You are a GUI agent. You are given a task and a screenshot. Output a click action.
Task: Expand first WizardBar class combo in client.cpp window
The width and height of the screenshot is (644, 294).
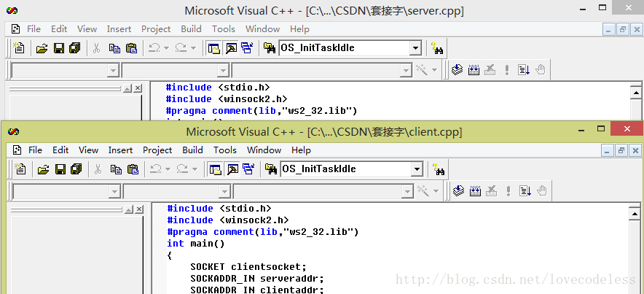114,191
